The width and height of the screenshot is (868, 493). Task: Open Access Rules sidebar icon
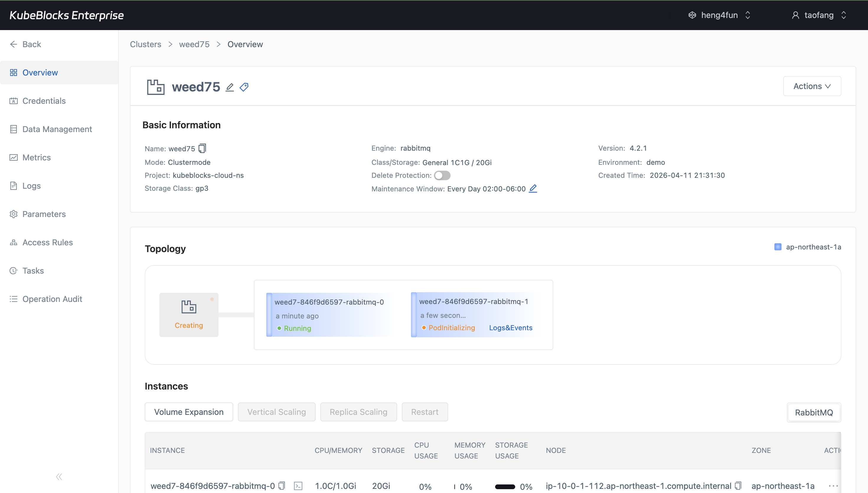(14, 242)
